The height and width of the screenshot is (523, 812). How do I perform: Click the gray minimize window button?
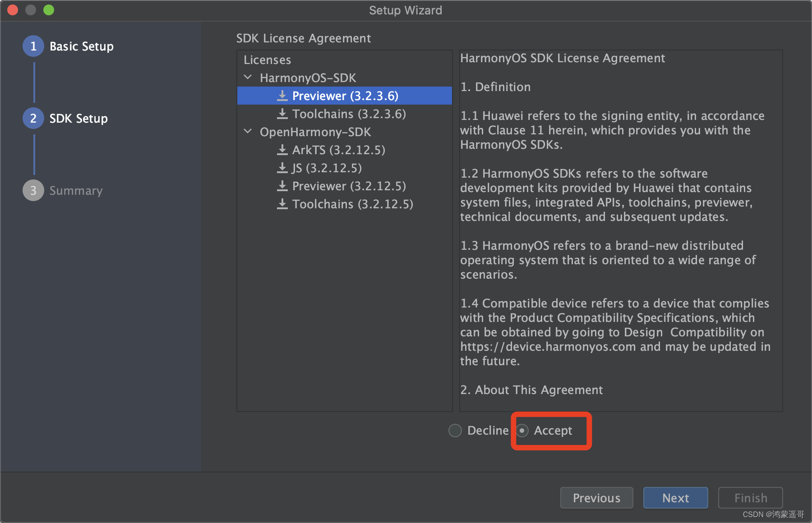[31, 10]
